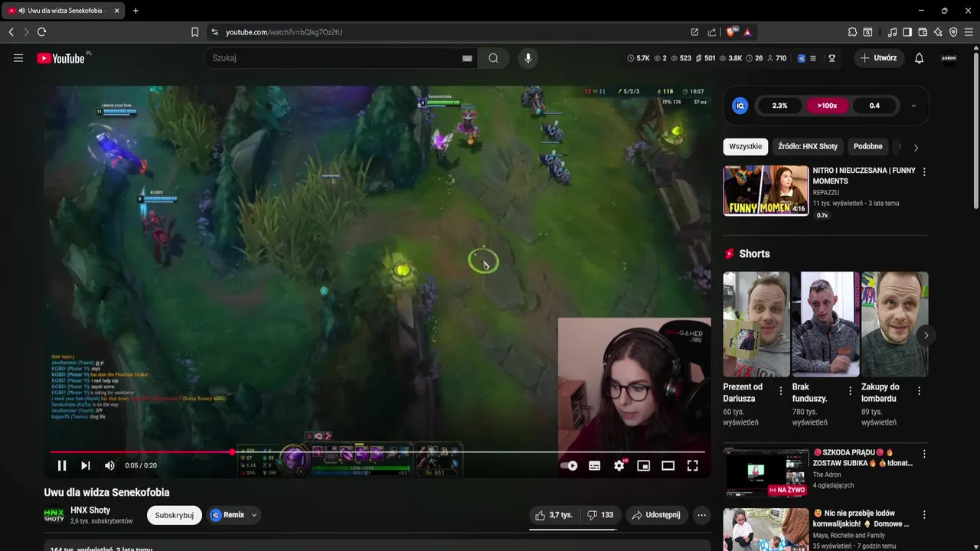Go back in browser history
This screenshot has width=980, height=551.
pos(11,32)
